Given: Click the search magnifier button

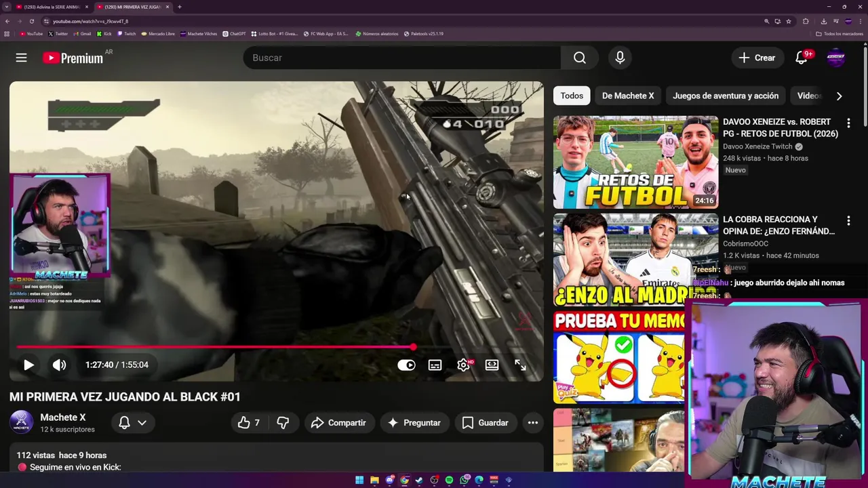Looking at the screenshot, I should 580,58.
